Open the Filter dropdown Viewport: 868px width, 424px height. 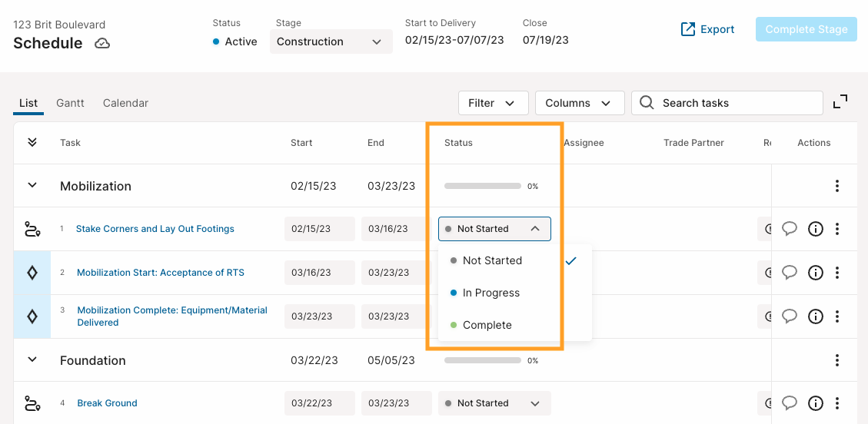494,103
